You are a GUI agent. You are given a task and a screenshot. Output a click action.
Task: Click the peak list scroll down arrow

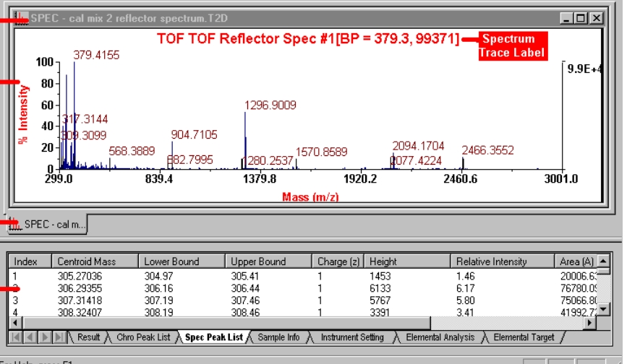pos(603,309)
